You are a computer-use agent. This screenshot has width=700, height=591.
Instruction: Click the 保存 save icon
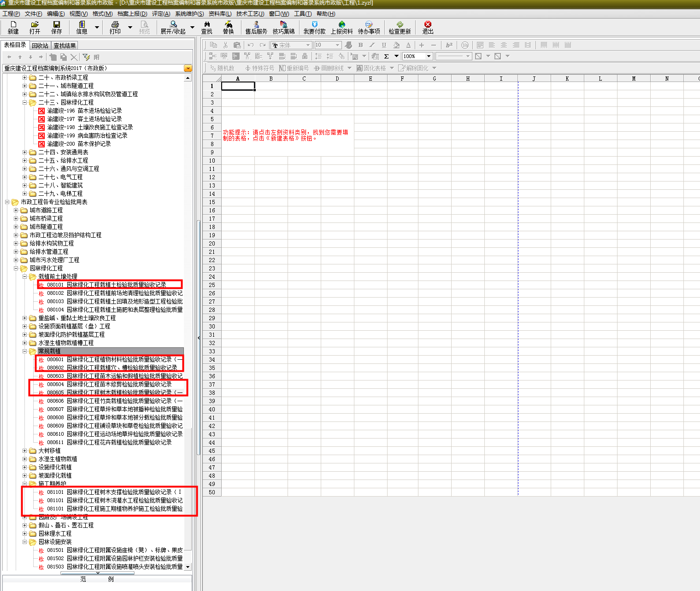pyautogui.click(x=56, y=27)
